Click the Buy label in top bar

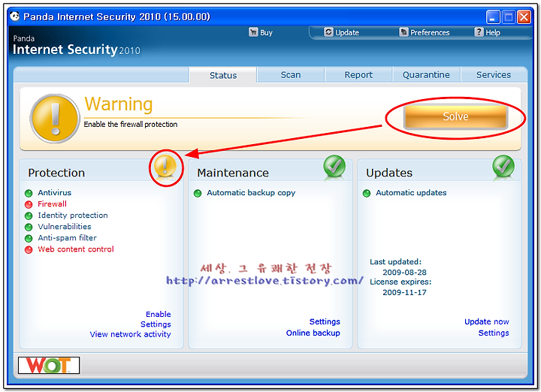[x=266, y=33]
